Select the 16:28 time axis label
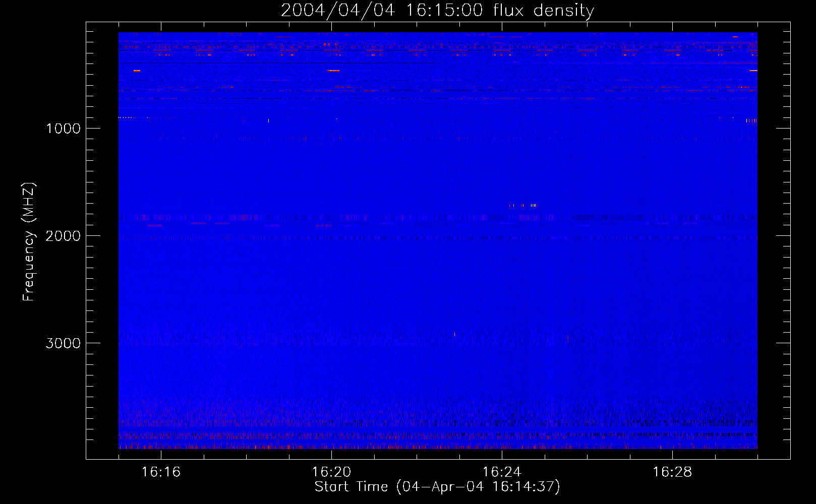The width and height of the screenshot is (816, 504). tap(672, 472)
